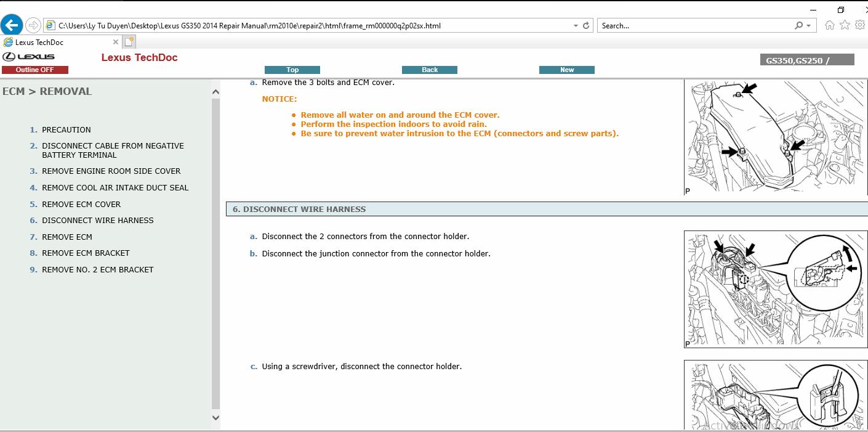
Task: Click the Lexus logo in the header
Action: pyautogui.click(x=28, y=57)
